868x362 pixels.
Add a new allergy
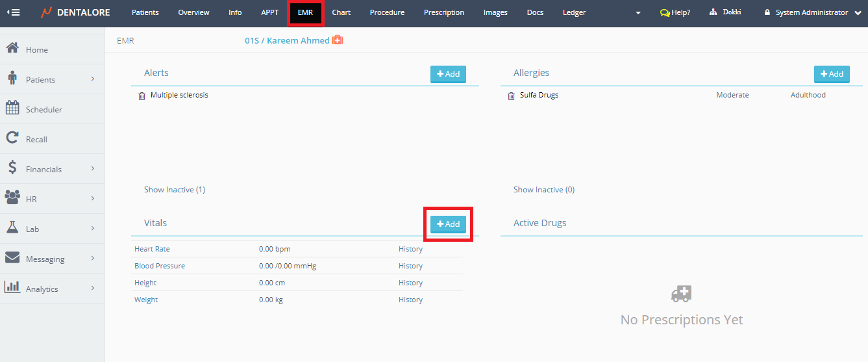831,74
